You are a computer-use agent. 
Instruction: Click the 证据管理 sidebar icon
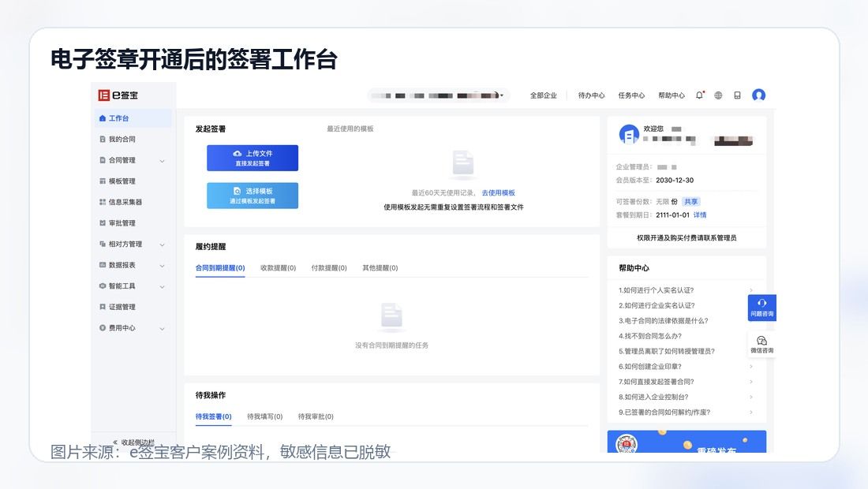pyautogui.click(x=103, y=307)
